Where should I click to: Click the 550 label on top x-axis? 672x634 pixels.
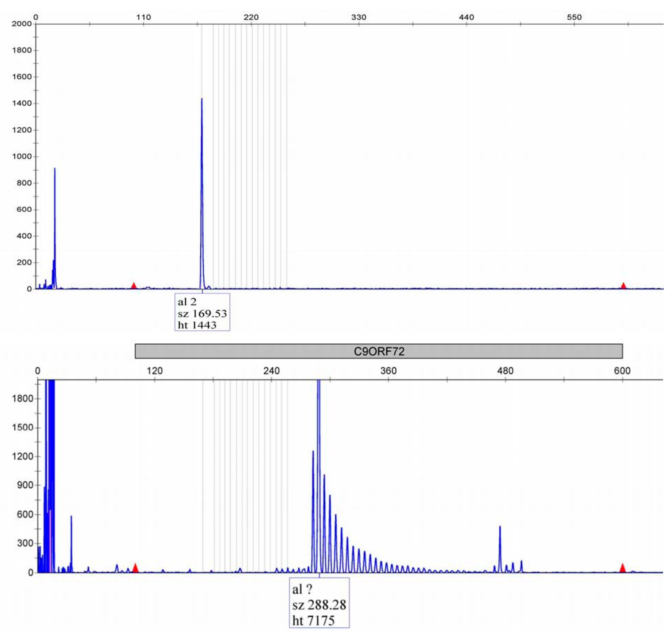point(574,17)
